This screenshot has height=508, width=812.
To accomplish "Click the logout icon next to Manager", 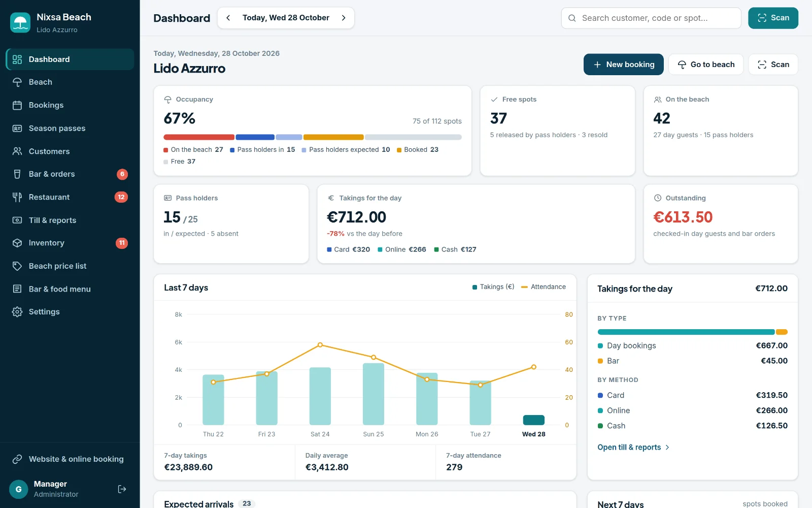I will pos(122,489).
